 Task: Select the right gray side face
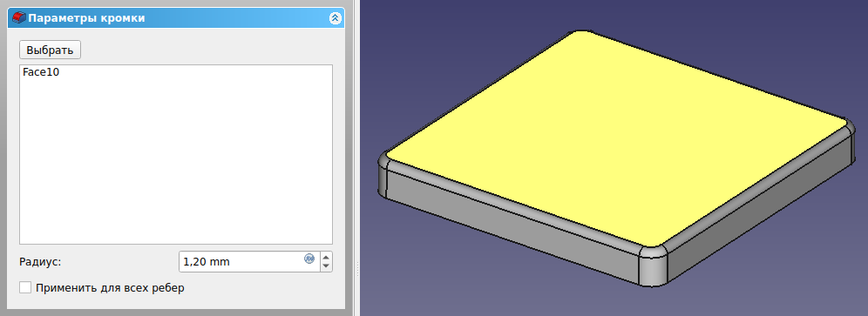(x=758, y=216)
